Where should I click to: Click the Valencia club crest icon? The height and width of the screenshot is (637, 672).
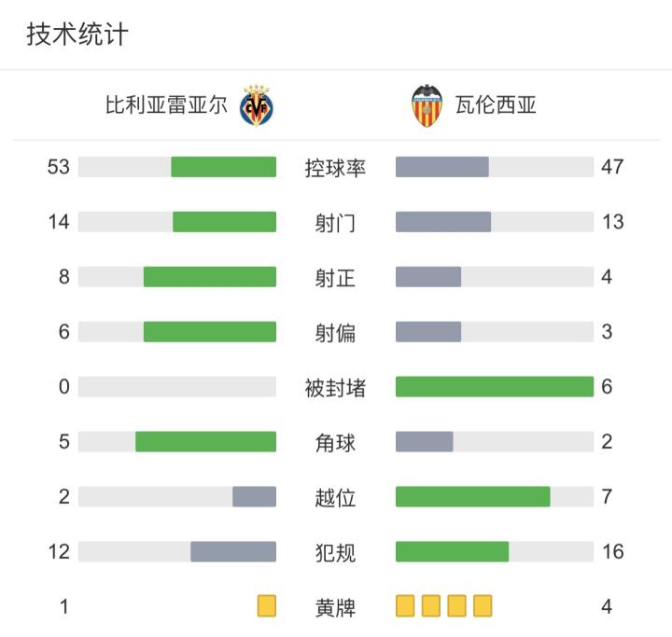[427, 106]
